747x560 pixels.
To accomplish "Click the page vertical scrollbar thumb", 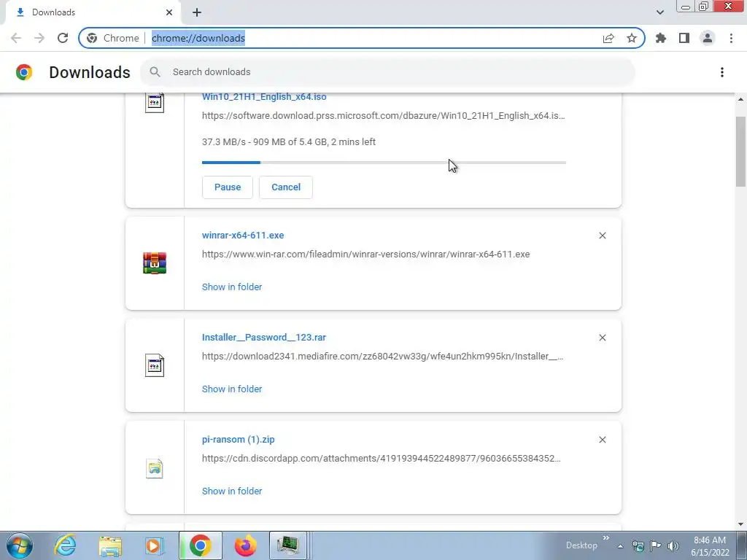I will 741,152.
